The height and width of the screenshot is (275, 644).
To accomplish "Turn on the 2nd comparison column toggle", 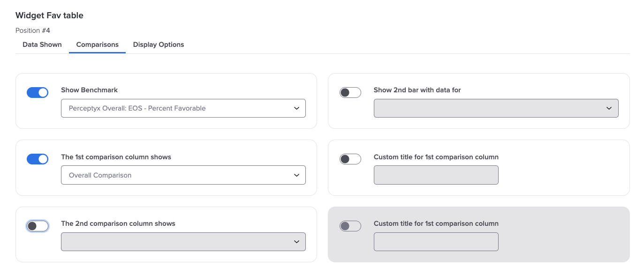I will (x=38, y=226).
